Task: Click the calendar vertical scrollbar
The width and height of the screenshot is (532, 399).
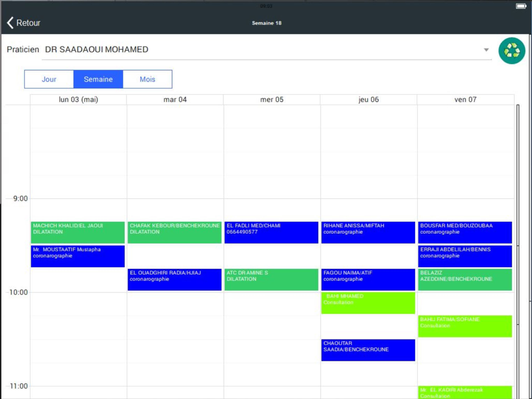Action: click(x=518, y=251)
